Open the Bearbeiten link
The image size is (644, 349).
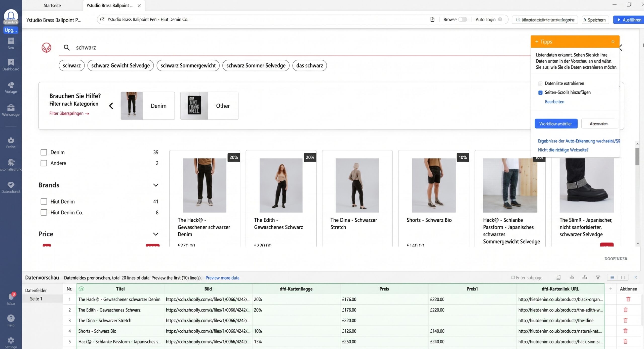coord(554,102)
